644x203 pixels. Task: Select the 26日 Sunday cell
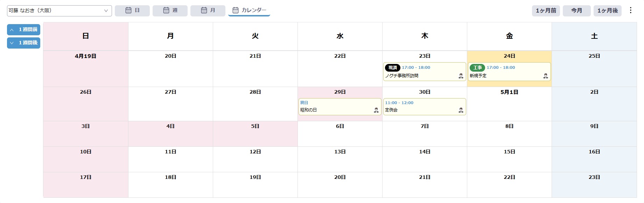(x=86, y=104)
